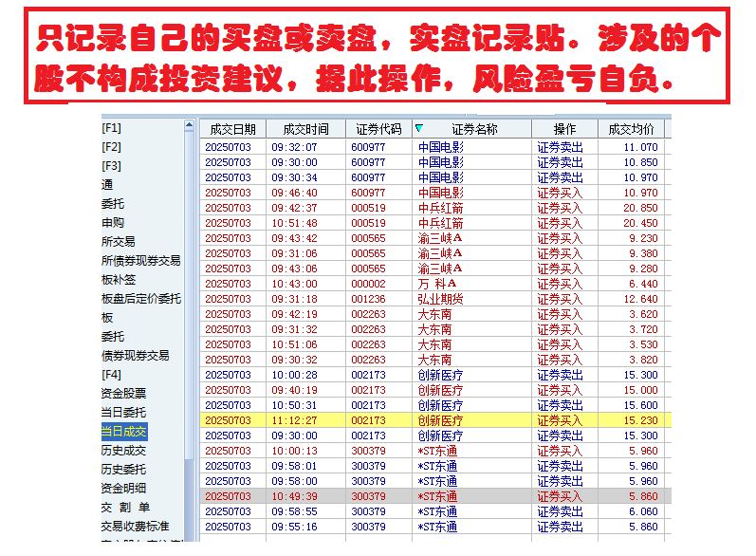Viewport: 756px width, 556px height.
Task: Select *ST东通 buy row at 10:00:13
Action: (435, 451)
